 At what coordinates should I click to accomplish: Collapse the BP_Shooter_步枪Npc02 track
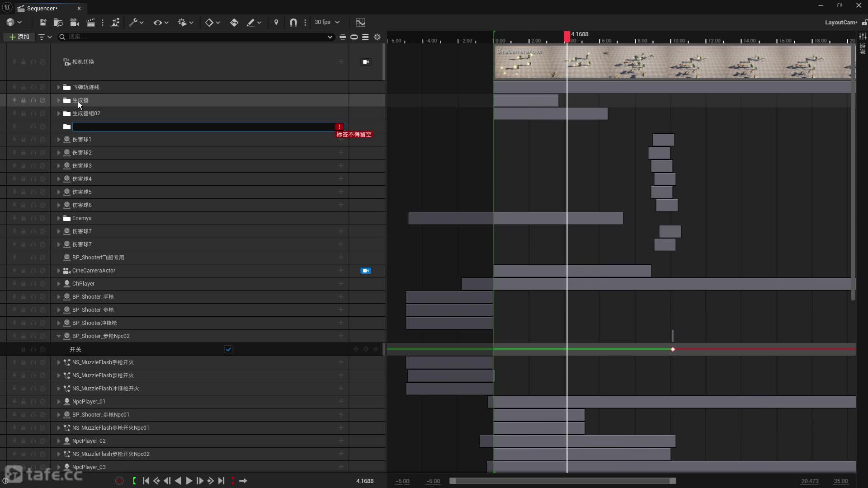[58, 336]
